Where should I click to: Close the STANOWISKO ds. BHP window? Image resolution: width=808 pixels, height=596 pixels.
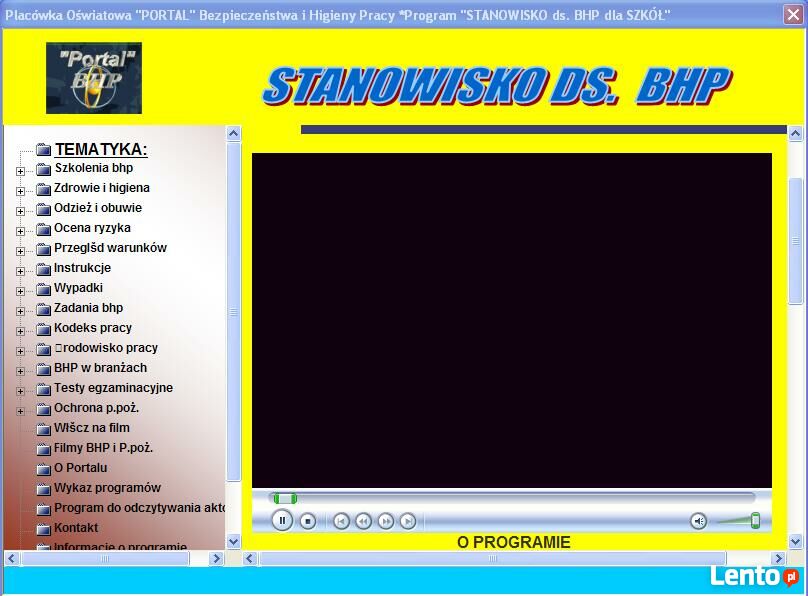click(794, 14)
